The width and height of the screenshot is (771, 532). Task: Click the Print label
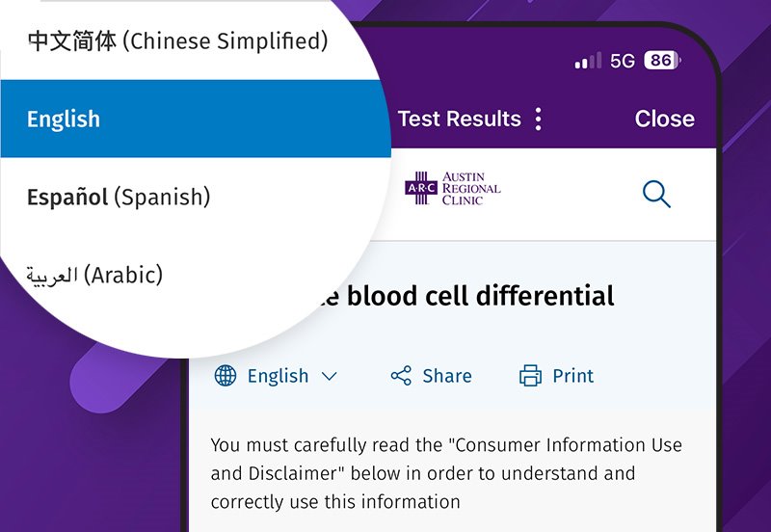click(573, 376)
